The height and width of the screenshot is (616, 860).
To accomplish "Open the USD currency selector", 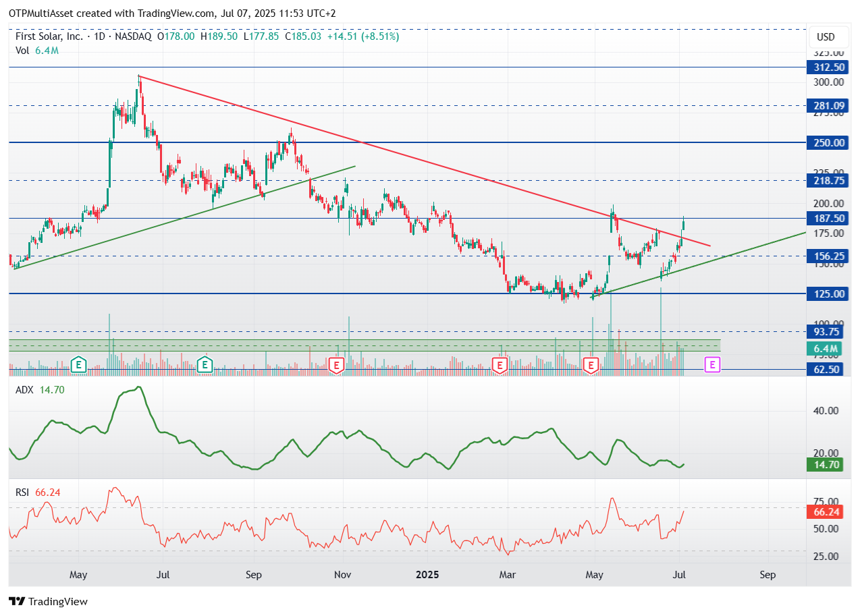I will pos(826,36).
